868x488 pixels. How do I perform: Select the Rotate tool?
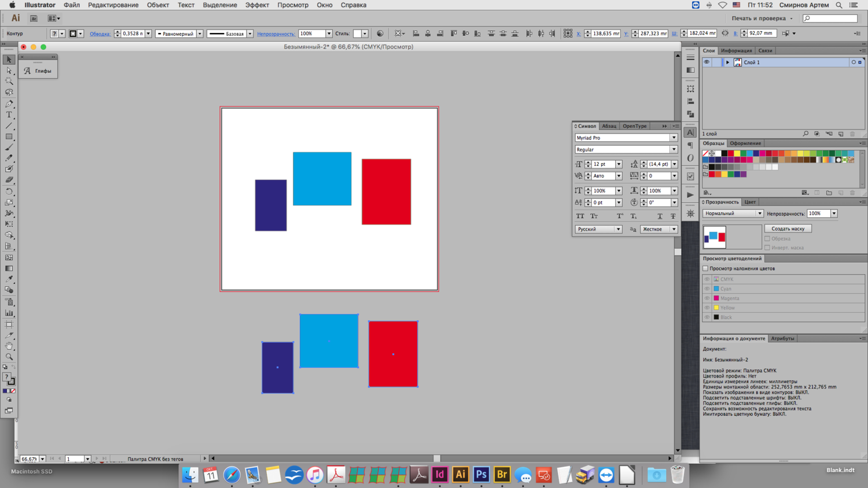pyautogui.click(x=9, y=191)
